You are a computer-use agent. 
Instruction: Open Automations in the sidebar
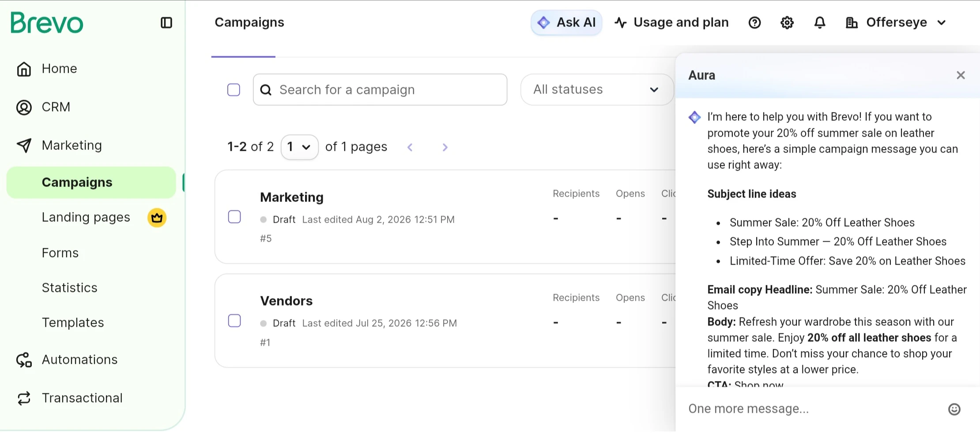tap(80, 360)
